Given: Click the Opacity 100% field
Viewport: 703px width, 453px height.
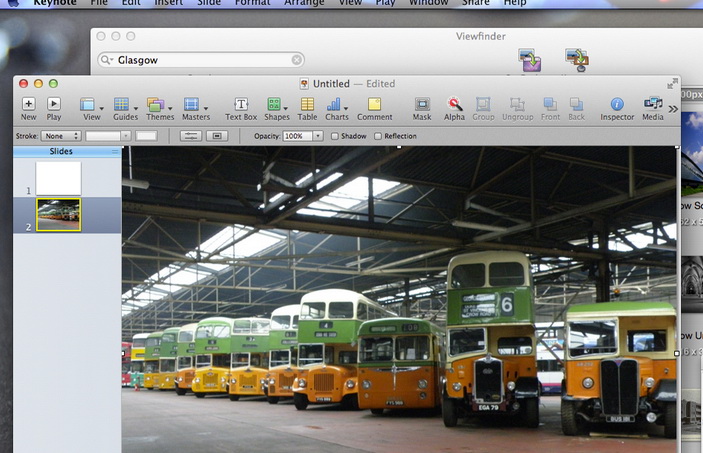Looking at the screenshot, I should tap(298, 136).
